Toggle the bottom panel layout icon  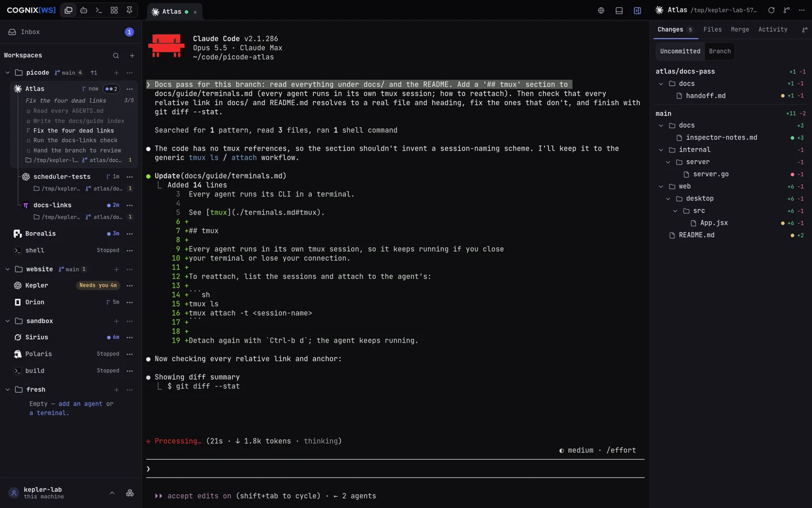point(619,11)
